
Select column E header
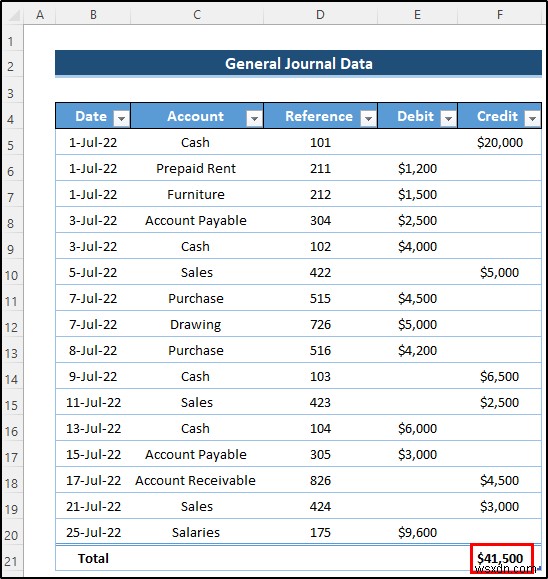click(x=417, y=15)
